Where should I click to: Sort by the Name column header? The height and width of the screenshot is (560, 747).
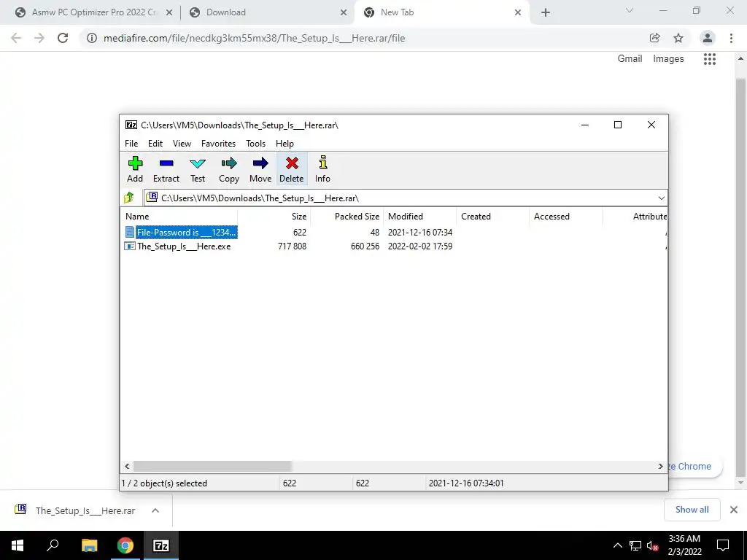pos(179,216)
